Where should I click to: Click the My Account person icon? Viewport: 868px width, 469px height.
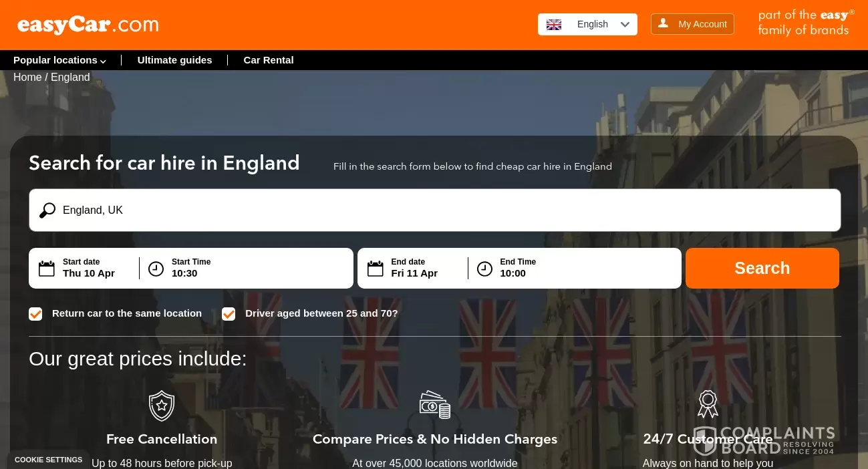663,23
